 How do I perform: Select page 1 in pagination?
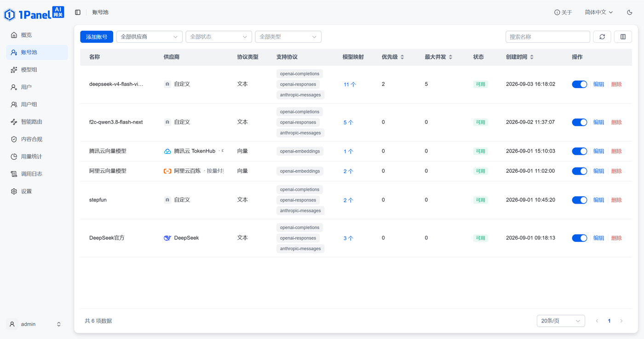609,321
